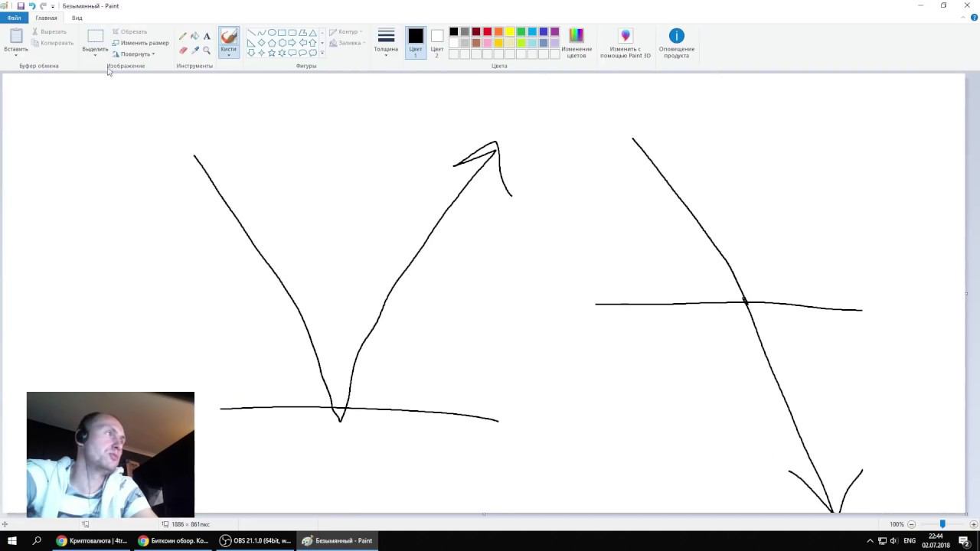Switch to OBS 21.1.0 taskbar window
The width and height of the screenshot is (980, 551).
[256, 540]
